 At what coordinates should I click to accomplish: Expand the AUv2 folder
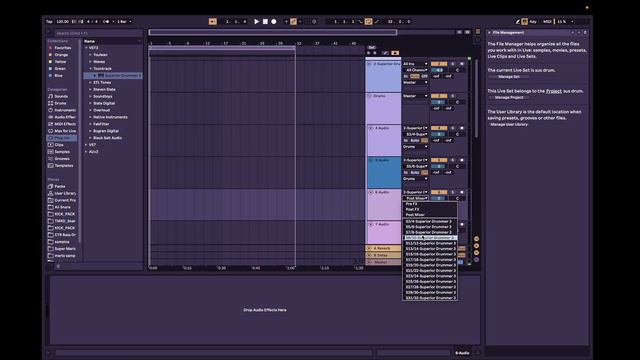(x=86, y=152)
